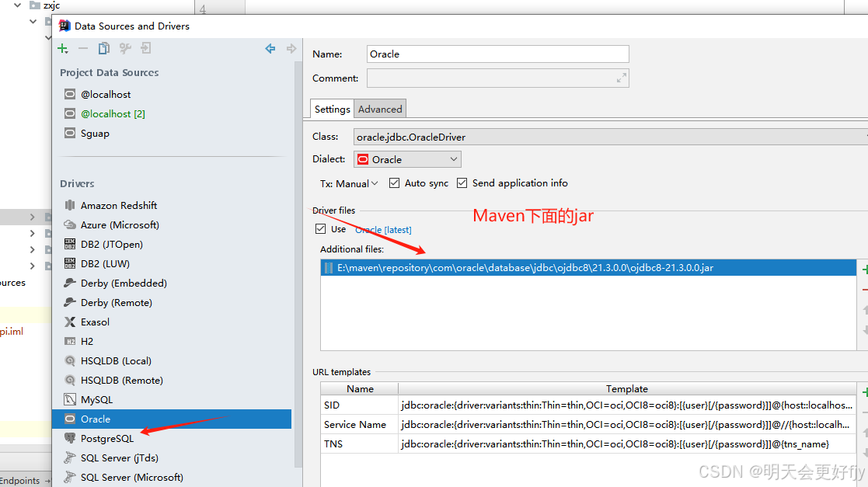The width and height of the screenshot is (868, 487).
Task: Click the minus Remove icon in toolbar
Action: (83, 49)
